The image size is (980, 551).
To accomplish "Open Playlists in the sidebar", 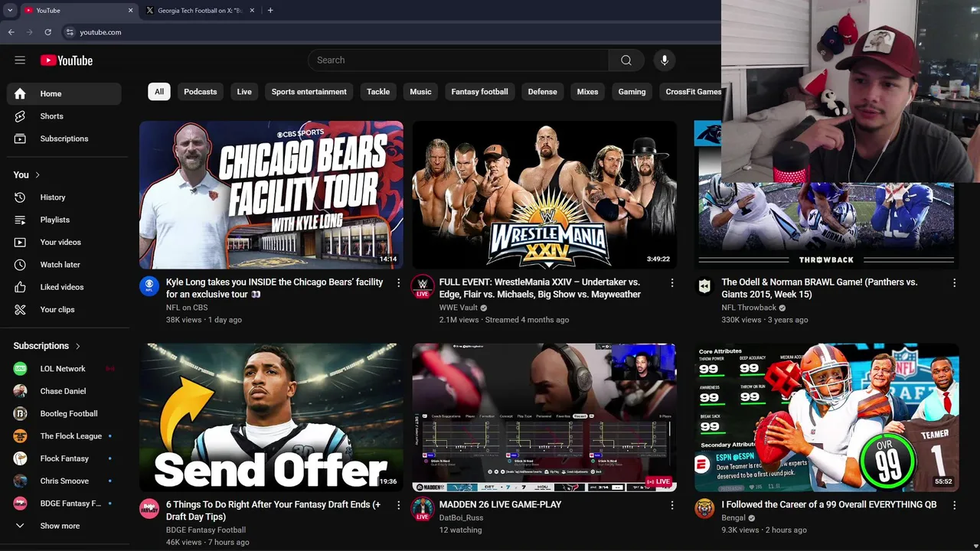I will (x=64, y=220).
